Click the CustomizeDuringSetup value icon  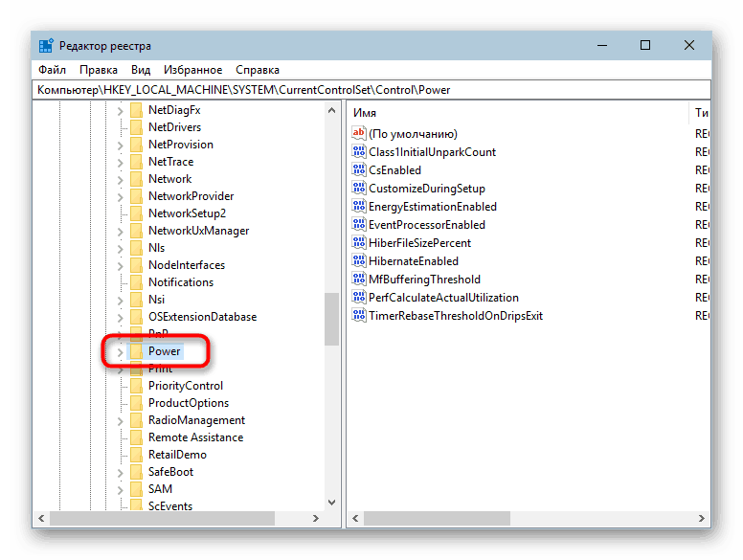click(x=359, y=188)
